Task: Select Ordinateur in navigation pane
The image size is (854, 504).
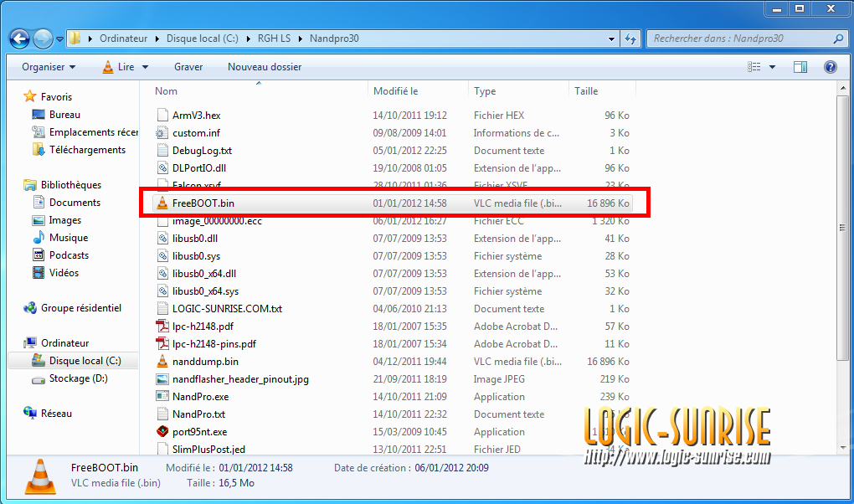Action: click(56, 343)
